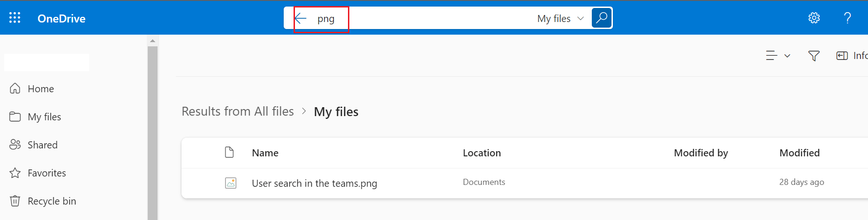Open Favorites in sidebar
Screen dimensions: 868x220
(47, 173)
